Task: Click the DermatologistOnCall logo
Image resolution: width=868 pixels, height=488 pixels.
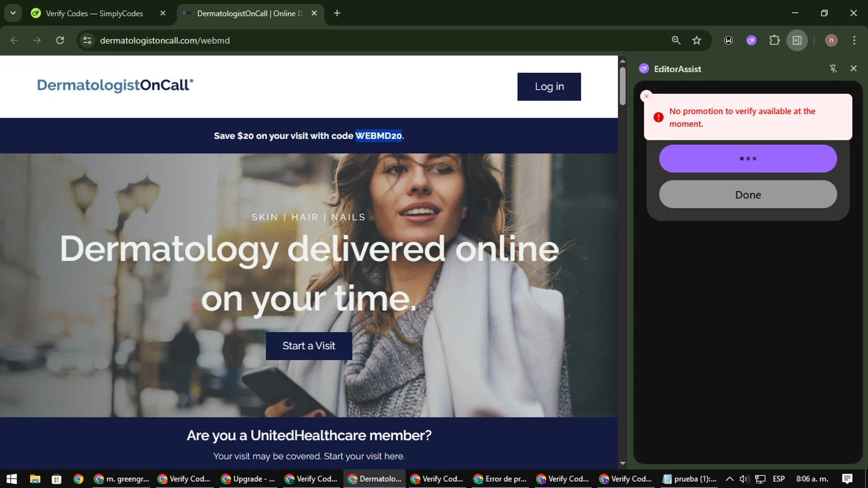Action: pos(115,86)
